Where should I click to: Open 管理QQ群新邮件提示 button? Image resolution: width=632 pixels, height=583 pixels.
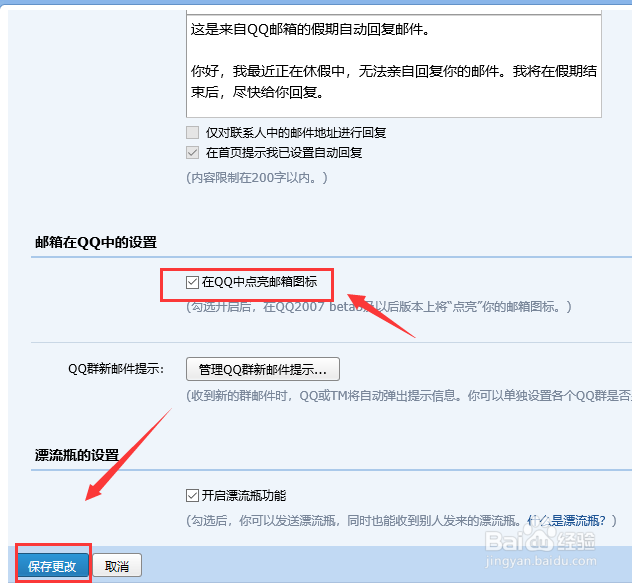tap(263, 369)
